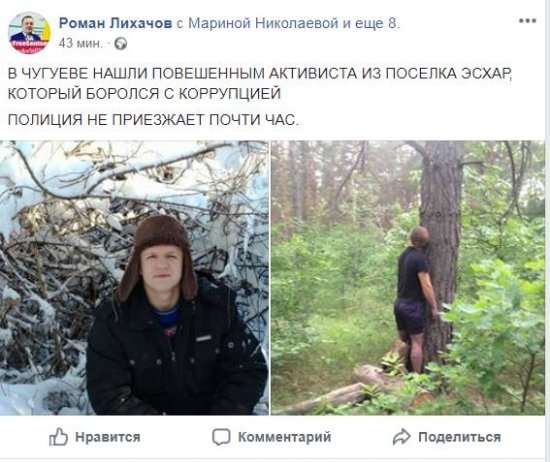Select the Комментарий button text
This screenshot has width=550, height=462.
coord(284,437)
